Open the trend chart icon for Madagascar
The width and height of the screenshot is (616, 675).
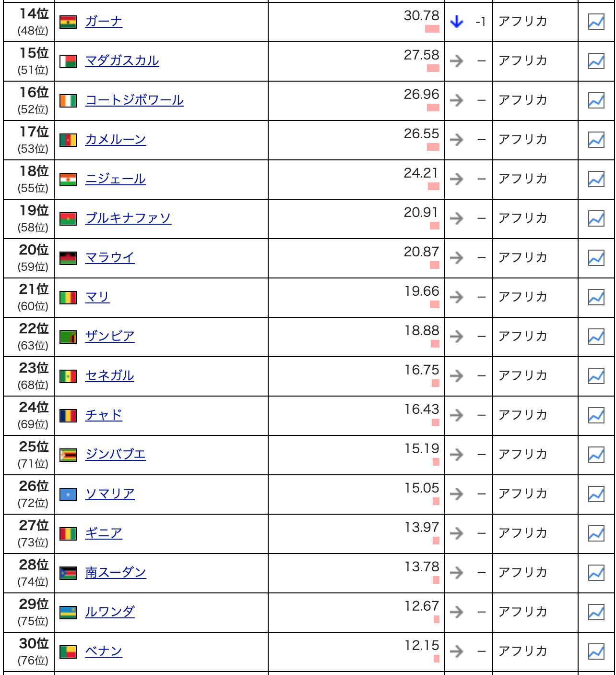[596, 61]
